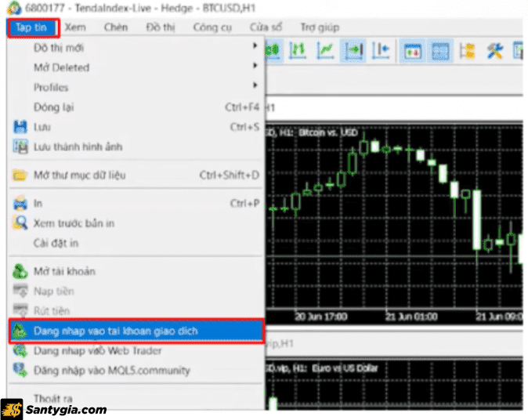Expand the Mở Deleted submenu arrow
The image size is (528, 420).
point(255,65)
